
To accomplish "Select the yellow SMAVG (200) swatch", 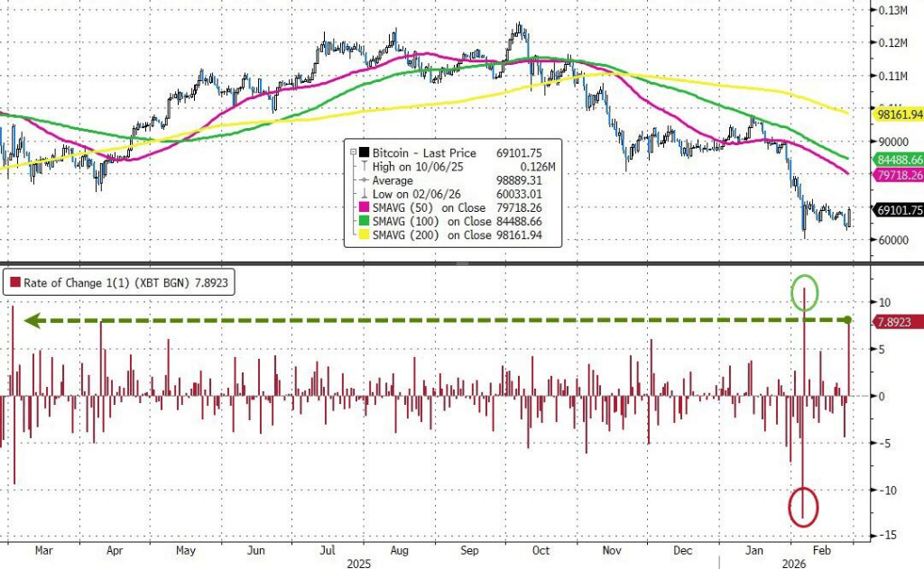I will click(364, 233).
